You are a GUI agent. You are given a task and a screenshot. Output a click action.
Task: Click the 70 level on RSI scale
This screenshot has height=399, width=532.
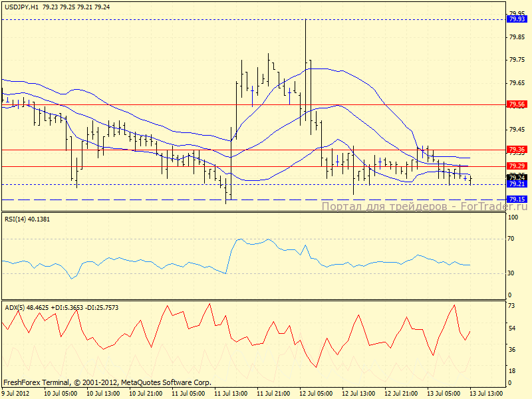(x=512, y=237)
